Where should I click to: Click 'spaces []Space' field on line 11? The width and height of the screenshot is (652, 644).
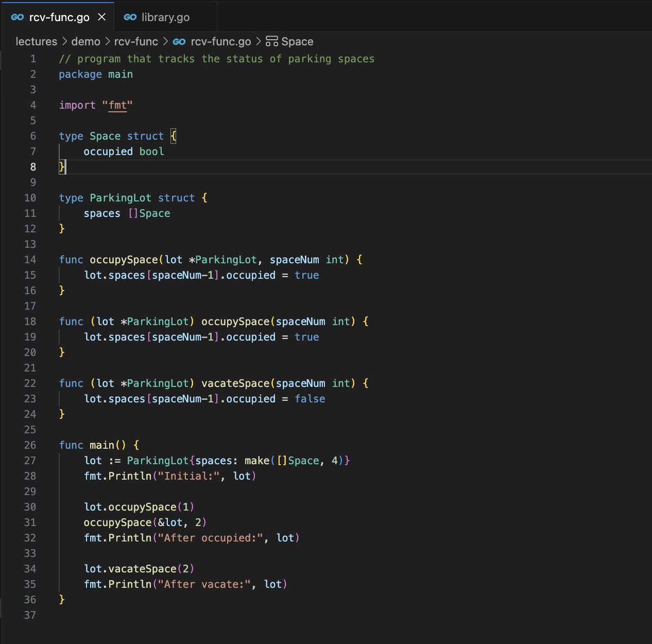click(x=127, y=214)
